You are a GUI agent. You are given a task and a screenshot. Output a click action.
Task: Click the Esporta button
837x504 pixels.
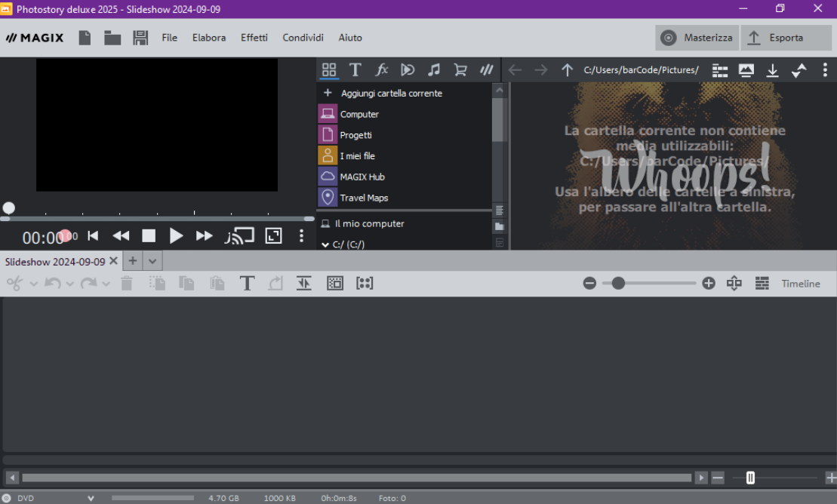point(786,38)
